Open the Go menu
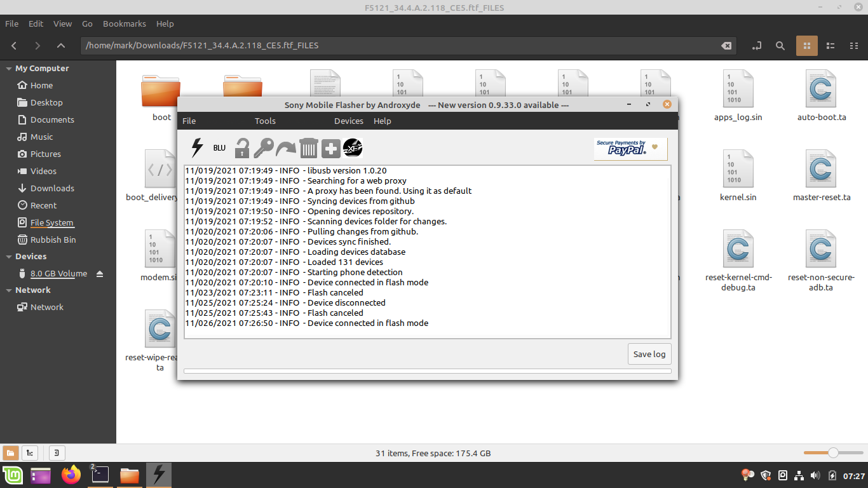Image resolution: width=868 pixels, height=488 pixels. pyautogui.click(x=88, y=24)
